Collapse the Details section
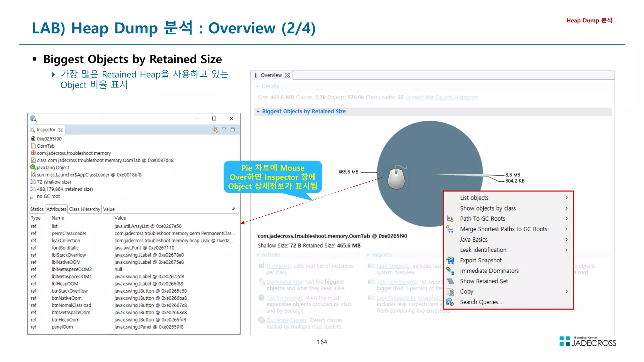The height and width of the screenshot is (362, 644). [x=258, y=86]
